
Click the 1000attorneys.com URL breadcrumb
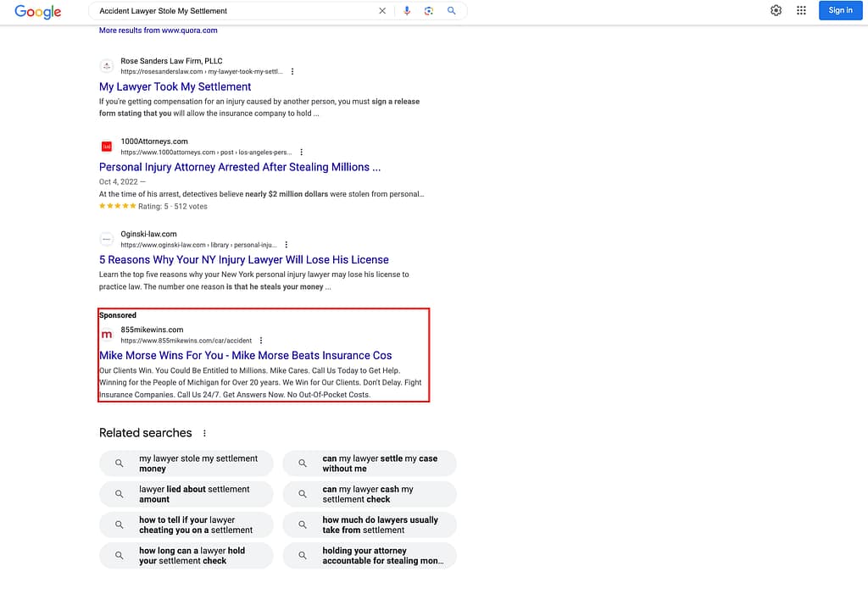(206, 153)
